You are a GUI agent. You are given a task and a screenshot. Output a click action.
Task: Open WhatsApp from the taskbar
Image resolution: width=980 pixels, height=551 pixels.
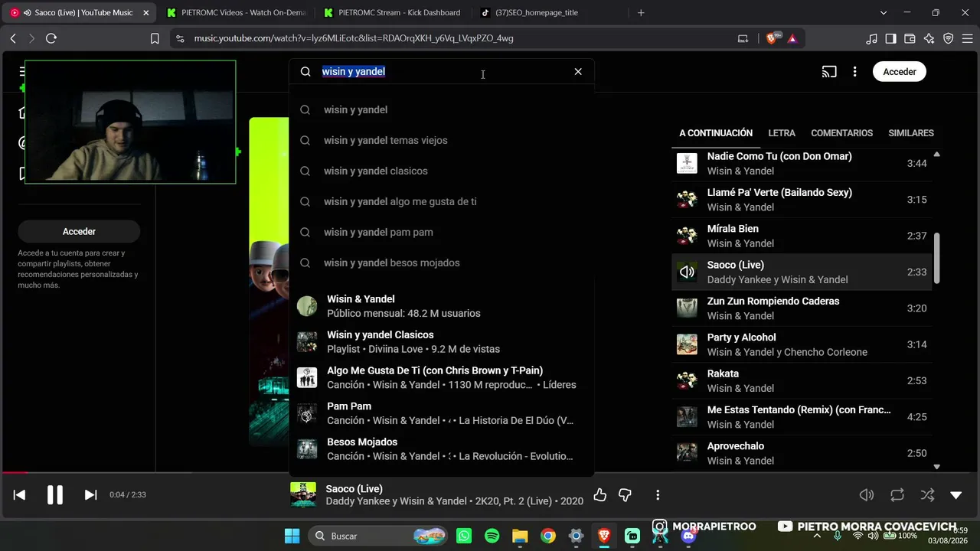coord(464,536)
